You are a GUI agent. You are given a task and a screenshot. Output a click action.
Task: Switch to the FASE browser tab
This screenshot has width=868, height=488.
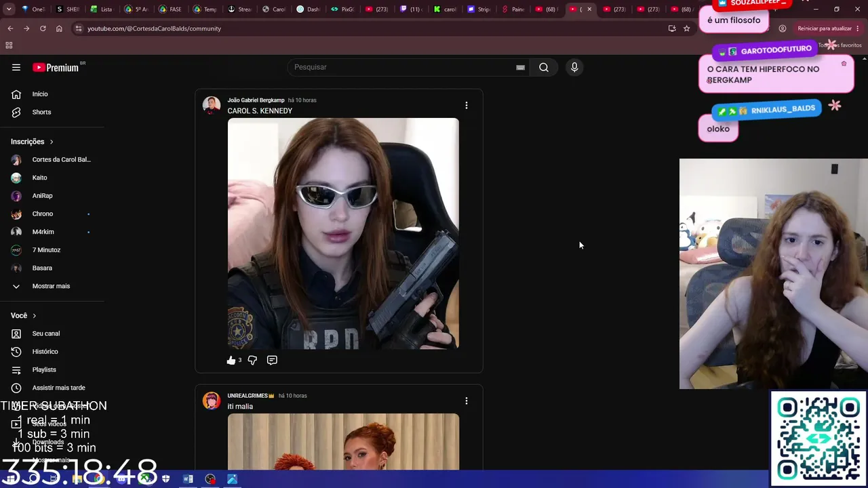(172, 9)
